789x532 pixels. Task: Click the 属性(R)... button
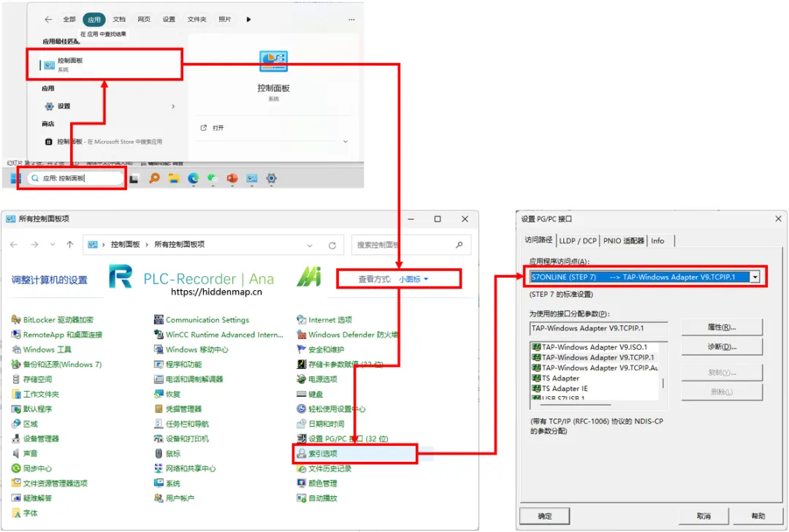coord(722,327)
